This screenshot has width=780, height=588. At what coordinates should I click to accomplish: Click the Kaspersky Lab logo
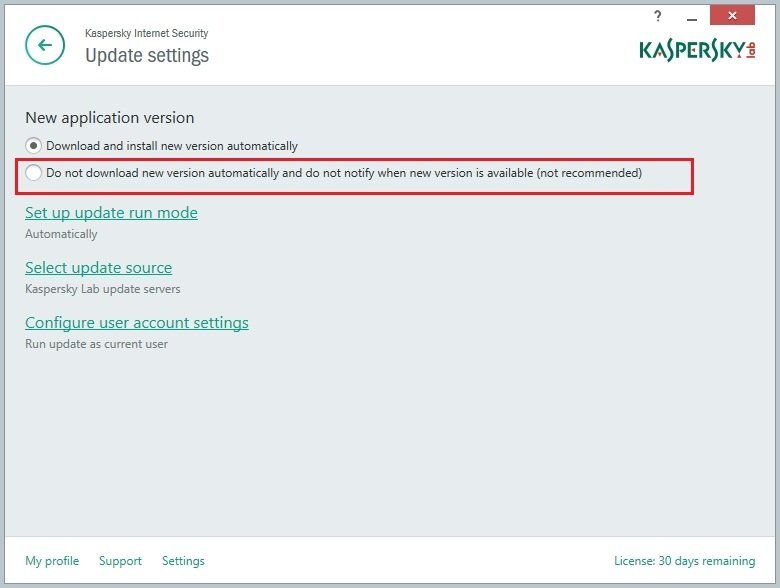coord(698,49)
